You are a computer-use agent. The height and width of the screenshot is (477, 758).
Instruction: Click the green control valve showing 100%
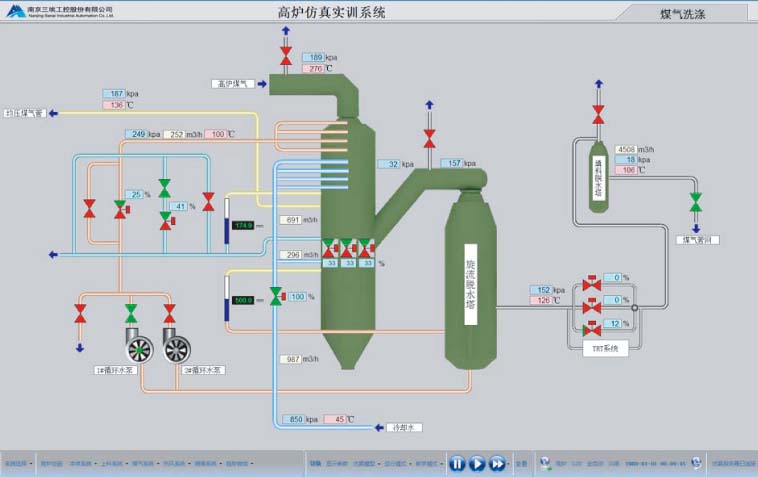275,297
